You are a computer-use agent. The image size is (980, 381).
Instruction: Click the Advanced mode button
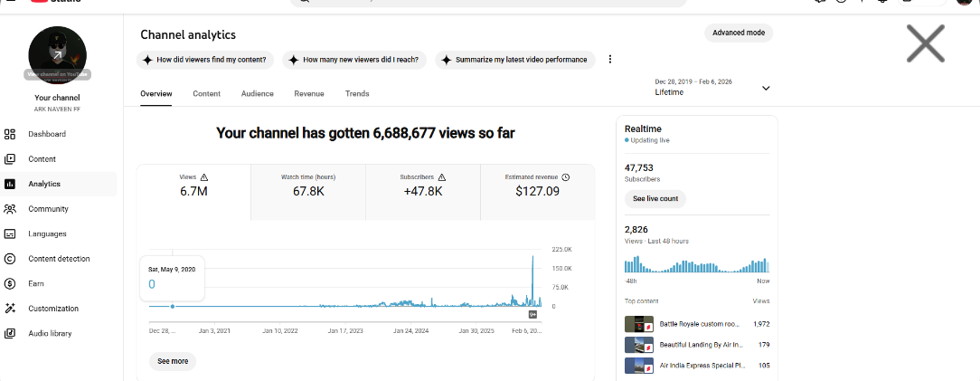(x=739, y=33)
